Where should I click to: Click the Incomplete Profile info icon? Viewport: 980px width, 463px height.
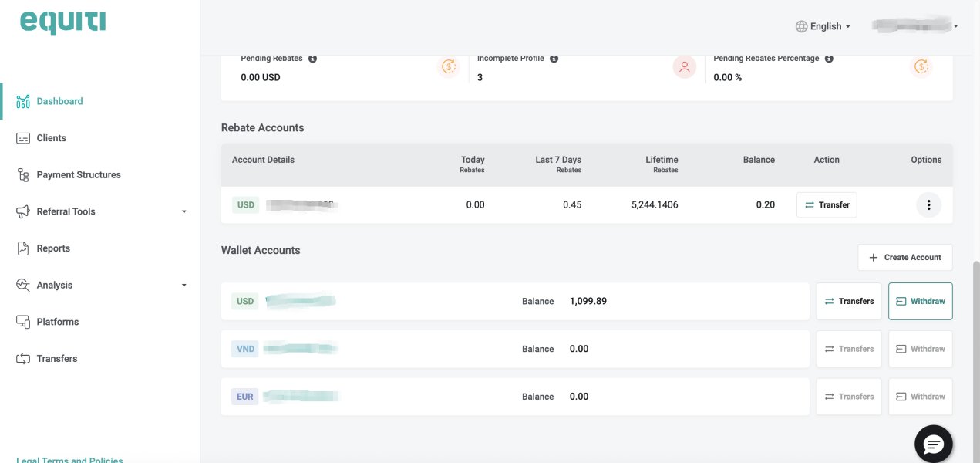pos(554,59)
